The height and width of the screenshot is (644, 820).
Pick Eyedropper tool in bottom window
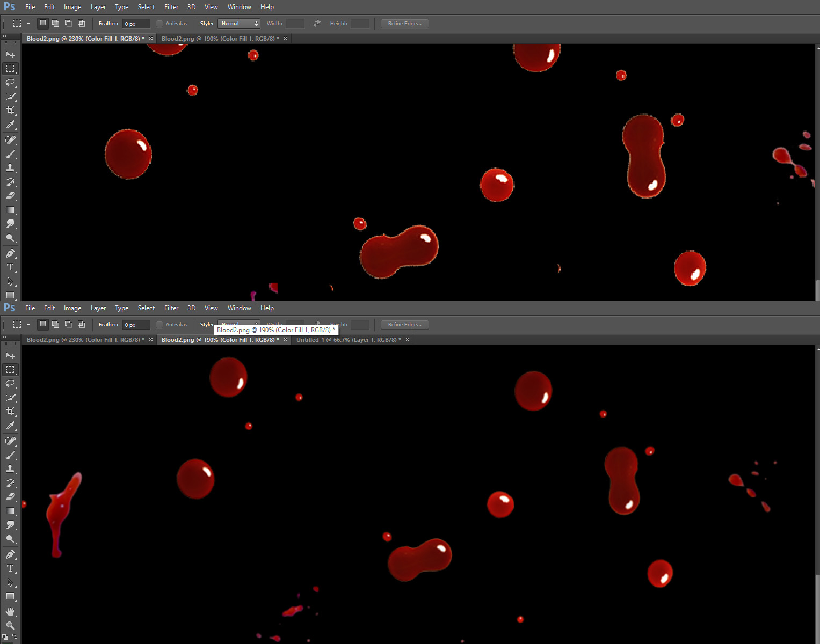[10, 425]
